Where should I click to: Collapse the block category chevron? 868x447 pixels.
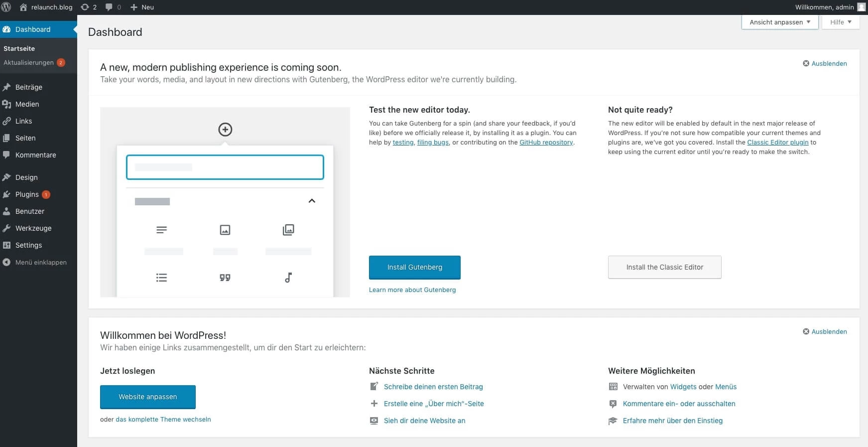[x=312, y=201]
